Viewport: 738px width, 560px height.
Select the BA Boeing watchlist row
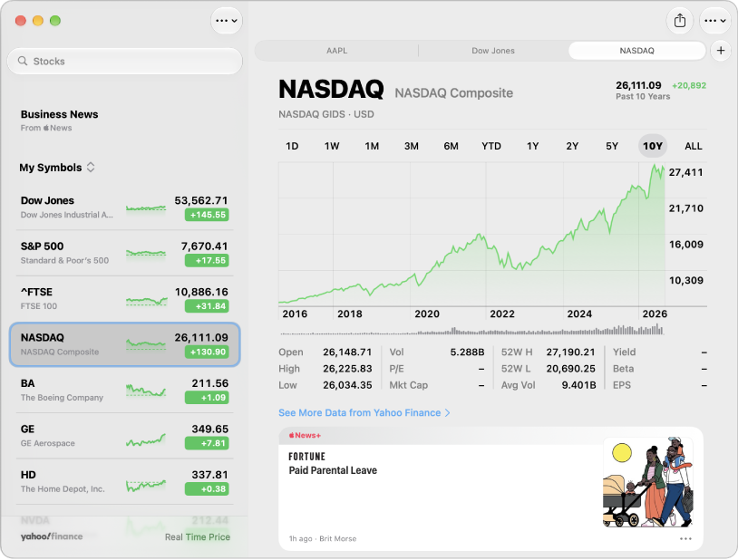tap(125, 391)
